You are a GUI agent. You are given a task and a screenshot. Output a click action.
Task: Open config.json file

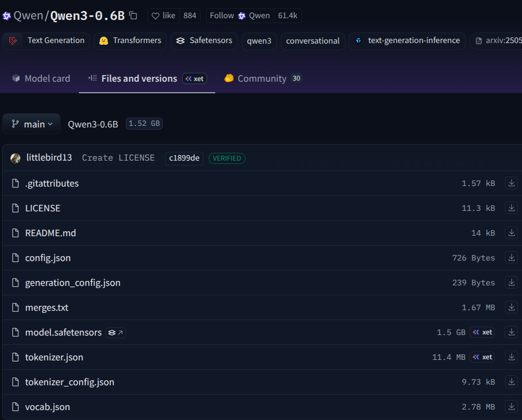coord(48,258)
